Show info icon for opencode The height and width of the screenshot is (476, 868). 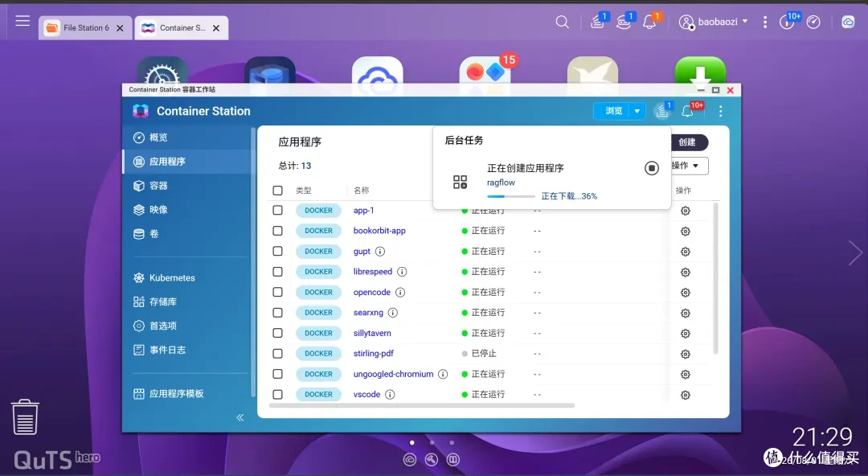tap(400, 292)
